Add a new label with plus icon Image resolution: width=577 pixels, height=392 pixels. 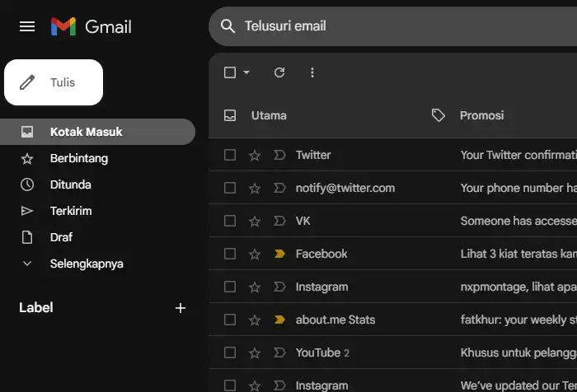pyautogui.click(x=181, y=308)
